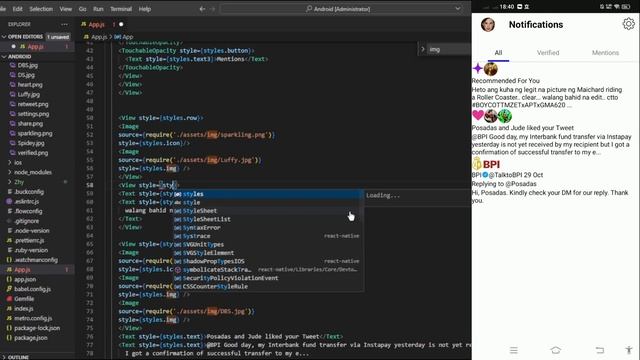Viewport: 640px width, 360px height.
Task: Switch to the All notifications tab
Action: pyautogui.click(x=498, y=53)
